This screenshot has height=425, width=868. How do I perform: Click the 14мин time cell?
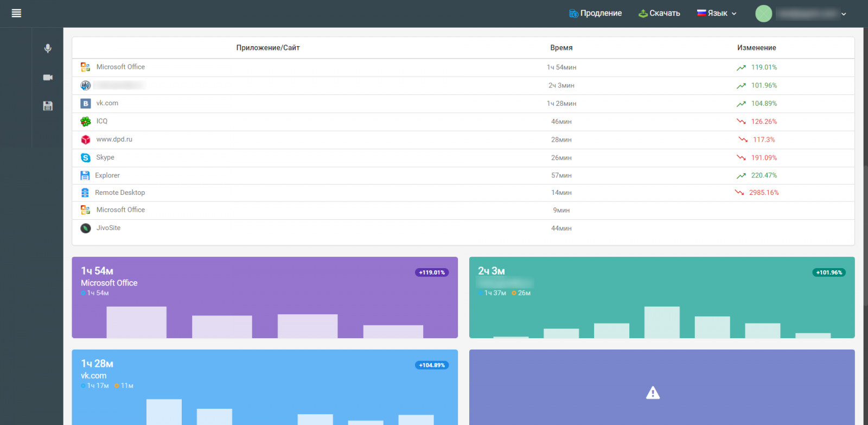[x=561, y=193]
